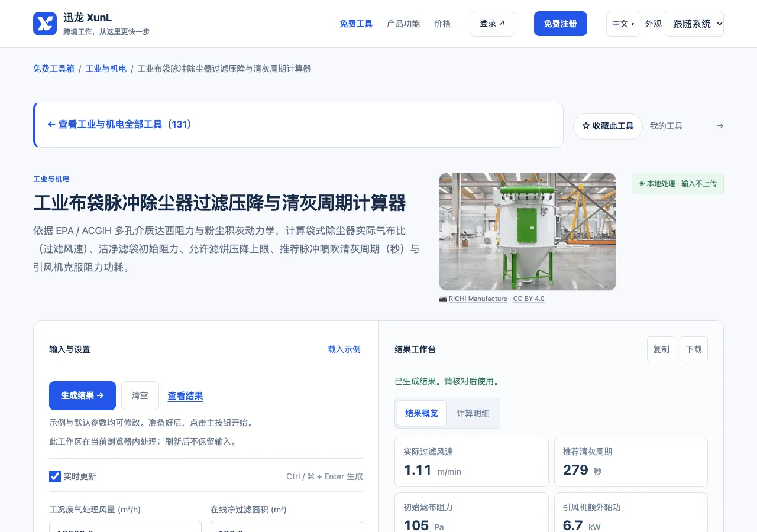Image resolution: width=757 pixels, height=532 pixels.
Task: Click the arrow next to 我的工具
Action: coord(720,126)
